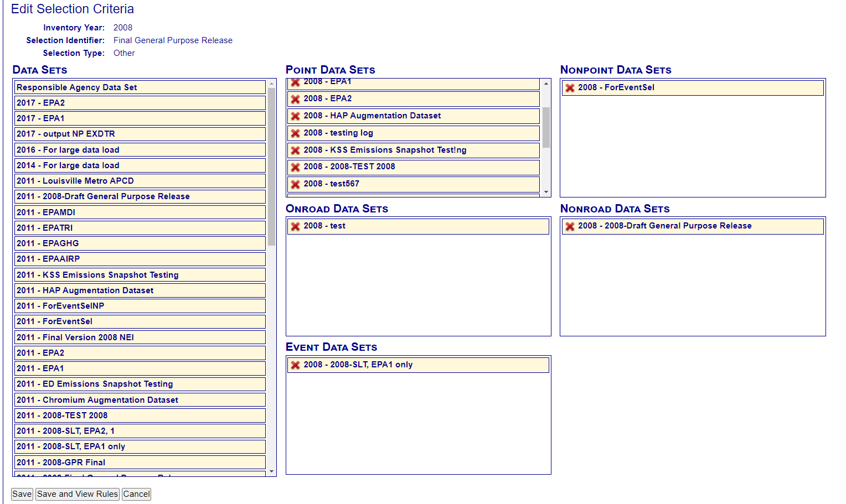Select 2011 - Final Version 2008 NEI

click(141, 337)
